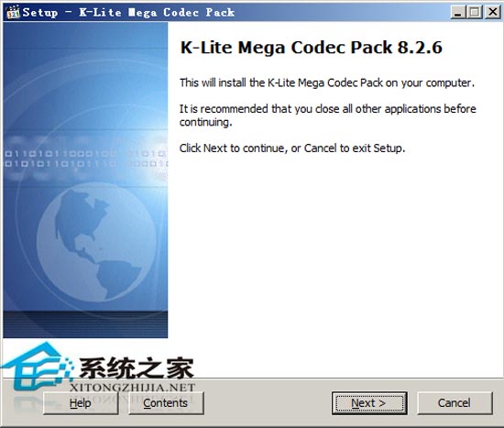Click the blue house logo watermark

(36, 367)
